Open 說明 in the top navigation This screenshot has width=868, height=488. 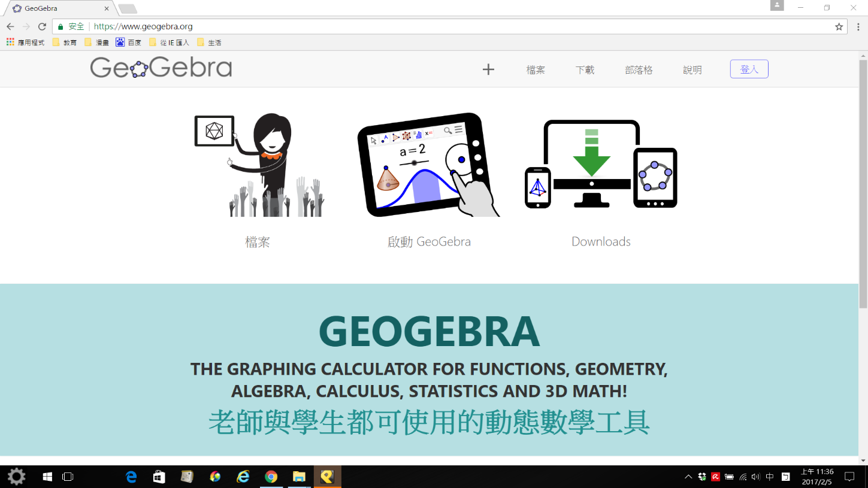692,70
